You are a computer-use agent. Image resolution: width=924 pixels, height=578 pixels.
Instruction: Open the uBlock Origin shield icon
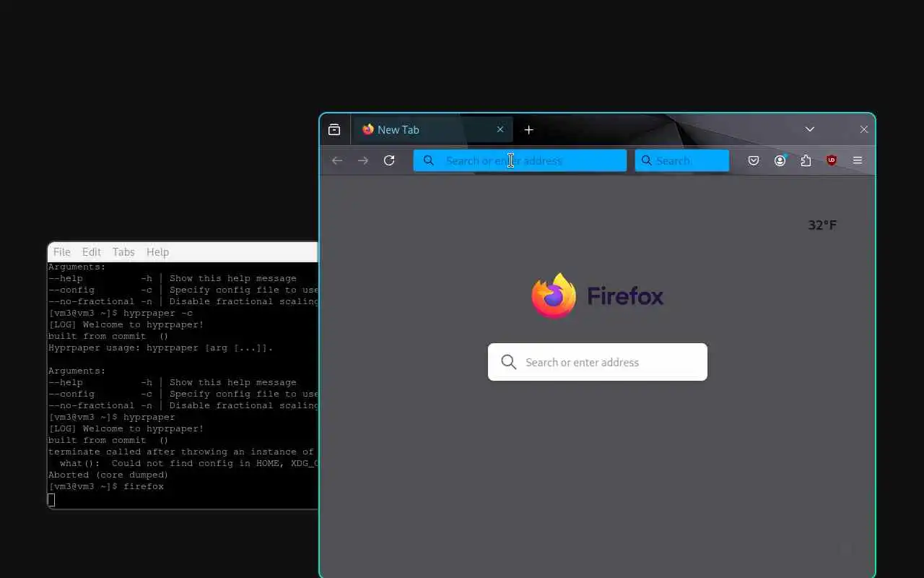click(832, 160)
